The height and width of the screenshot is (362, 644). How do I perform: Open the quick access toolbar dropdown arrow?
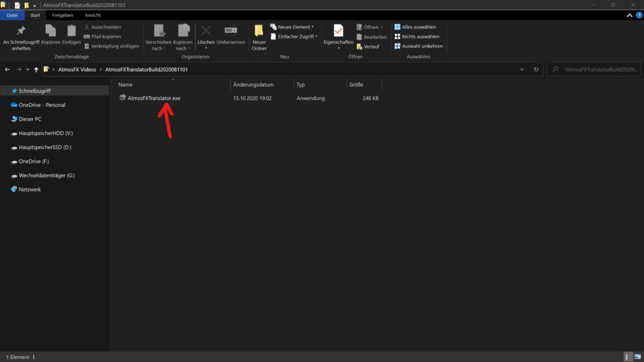pyautogui.click(x=35, y=5)
